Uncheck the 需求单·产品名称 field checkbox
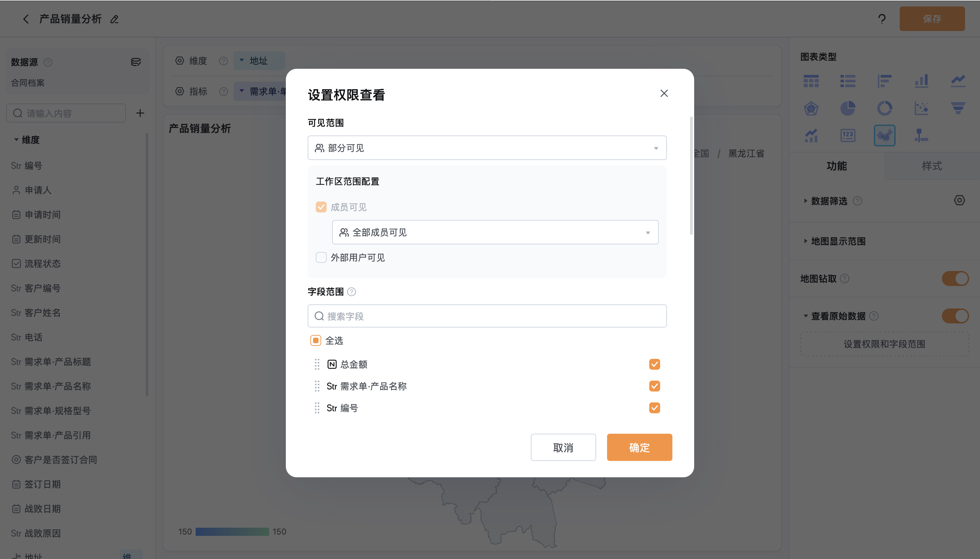 click(x=654, y=386)
